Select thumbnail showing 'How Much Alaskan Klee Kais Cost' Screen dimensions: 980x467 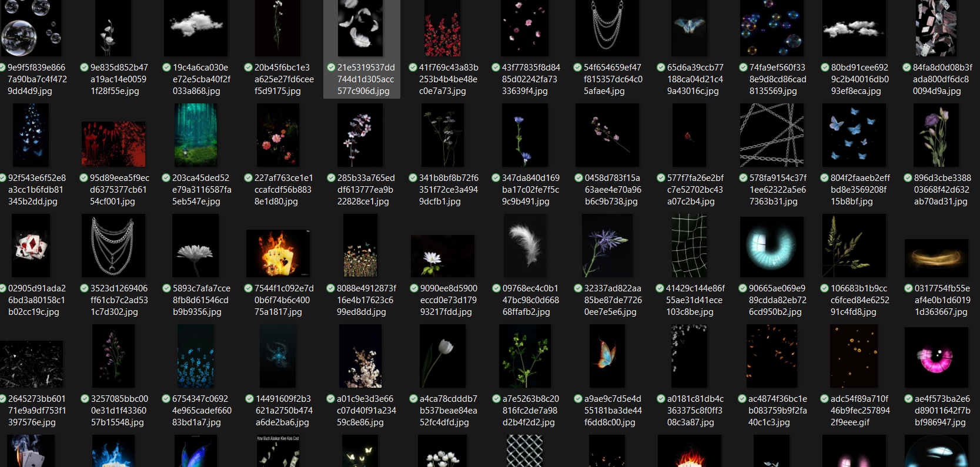tap(278, 451)
